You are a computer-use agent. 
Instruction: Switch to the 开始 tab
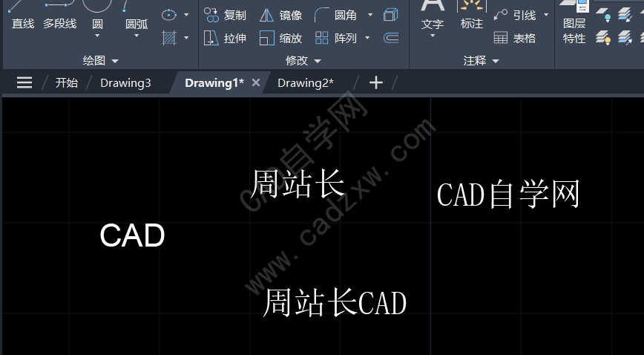[67, 82]
